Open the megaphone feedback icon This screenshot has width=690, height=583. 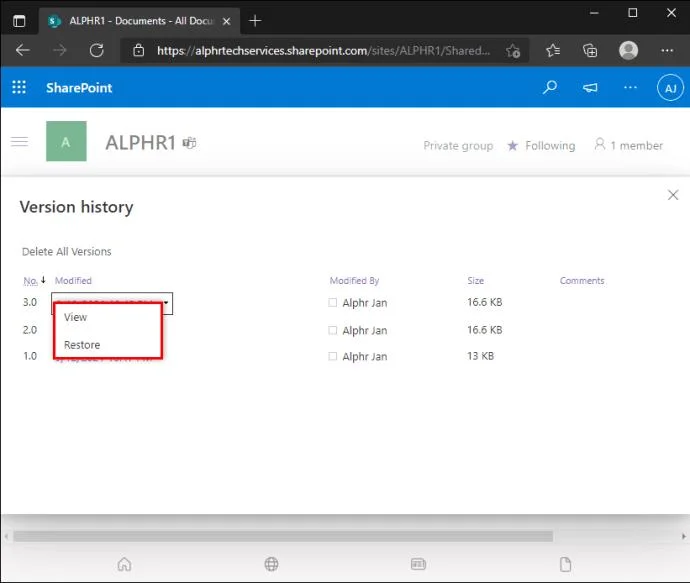[590, 88]
